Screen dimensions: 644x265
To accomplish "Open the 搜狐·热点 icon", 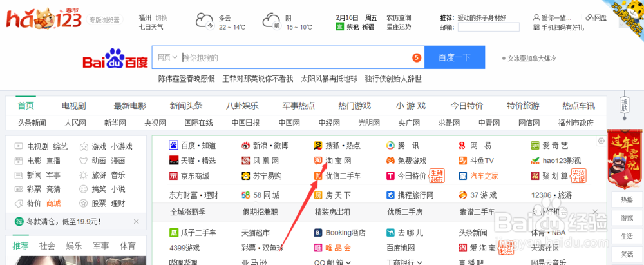I will 318,145.
